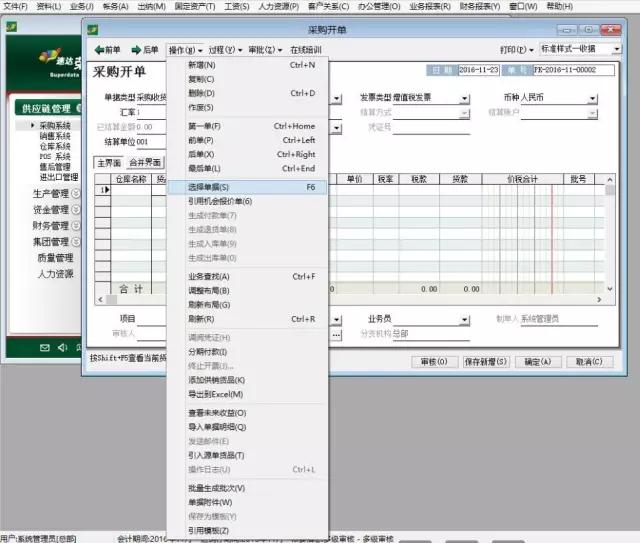Image resolution: width=640 pixels, height=543 pixels.
Task: Choose 单据附件(W) menu entry
Action: point(247,502)
